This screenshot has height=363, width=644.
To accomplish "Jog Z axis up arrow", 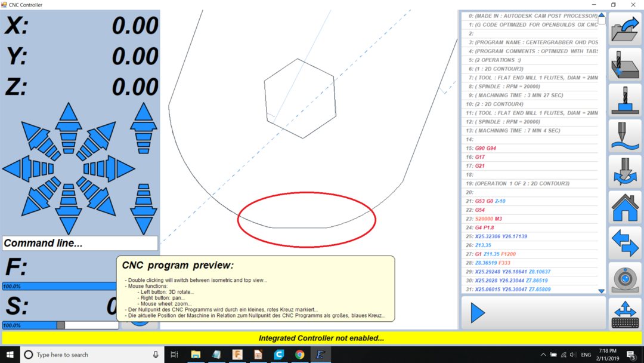I will click(144, 128).
